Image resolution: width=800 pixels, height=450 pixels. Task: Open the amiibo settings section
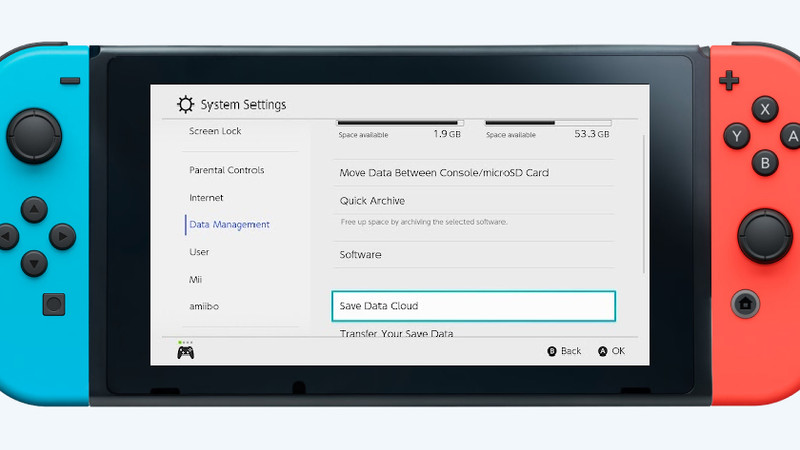205,306
